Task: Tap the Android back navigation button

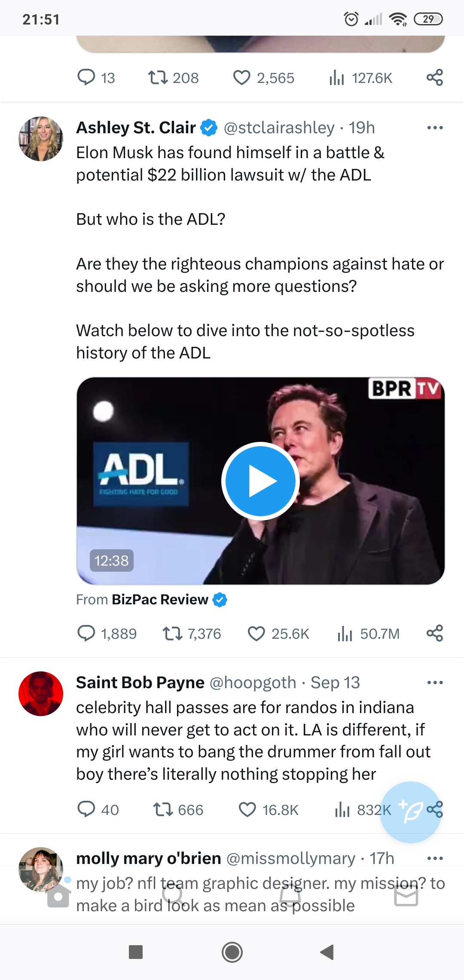Action: [x=327, y=952]
